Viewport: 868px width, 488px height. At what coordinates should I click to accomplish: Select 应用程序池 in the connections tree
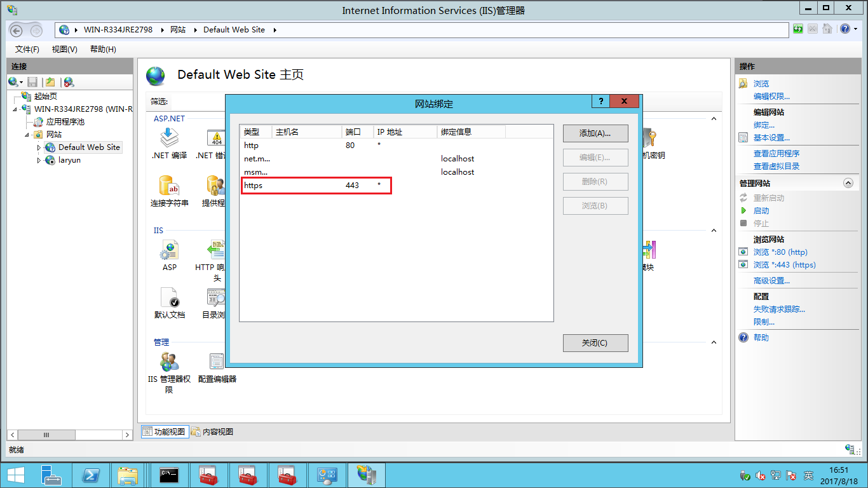pyautogui.click(x=65, y=122)
